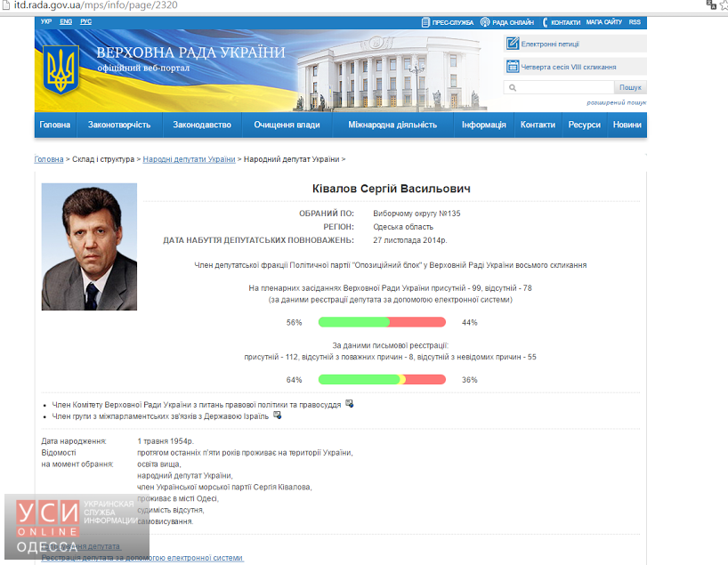Open details icon after Державою Ізраїль
Screen dimensions: 728x565
click(x=277, y=415)
